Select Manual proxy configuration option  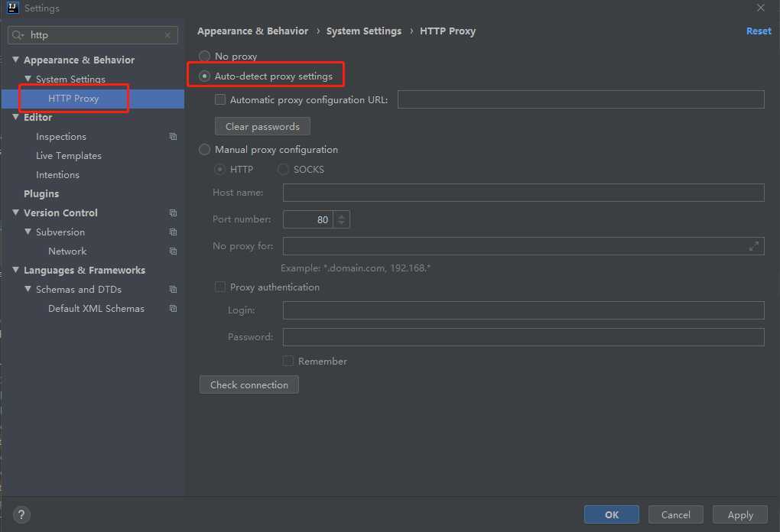[x=205, y=150]
